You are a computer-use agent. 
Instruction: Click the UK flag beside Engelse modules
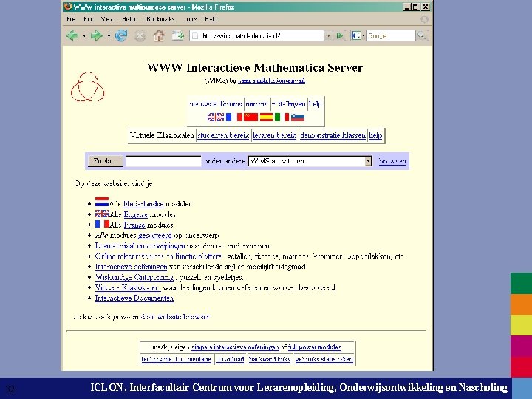point(102,214)
